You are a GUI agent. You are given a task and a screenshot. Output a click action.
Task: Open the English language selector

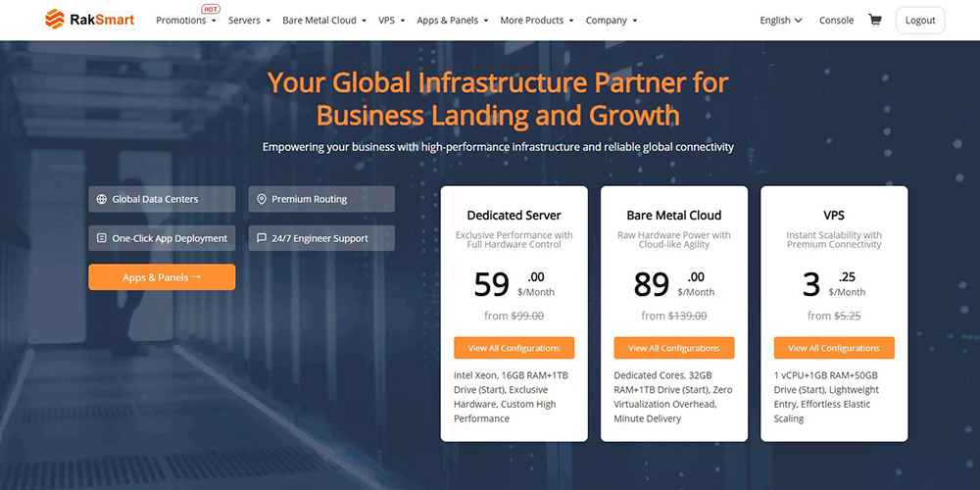780,21
